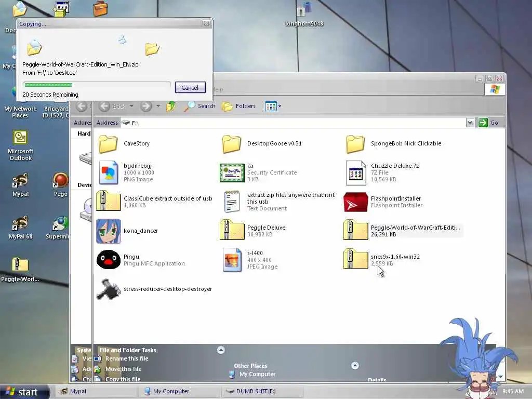This screenshot has height=399, width=532.
Task: Open the extract zip files text document
Action: 279,202
